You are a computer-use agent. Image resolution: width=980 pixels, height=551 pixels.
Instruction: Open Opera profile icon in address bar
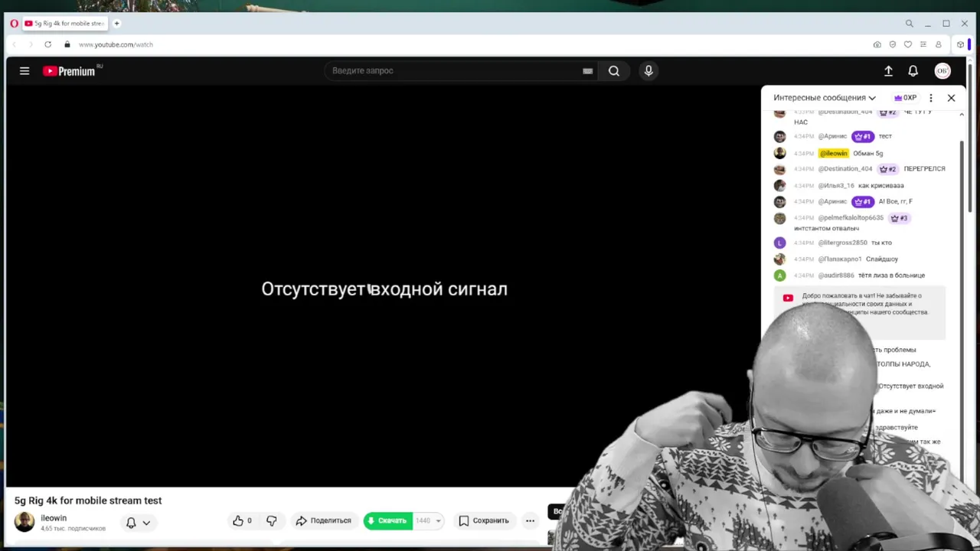938,44
